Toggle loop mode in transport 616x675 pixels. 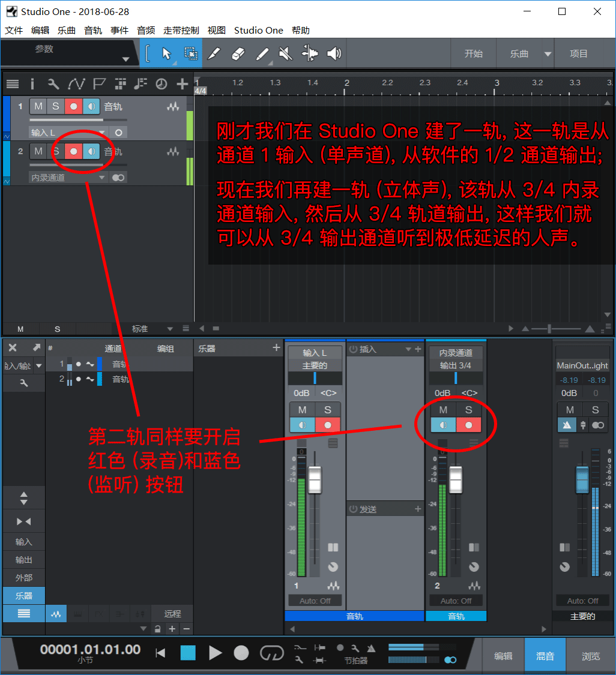pyautogui.click(x=272, y=653)
